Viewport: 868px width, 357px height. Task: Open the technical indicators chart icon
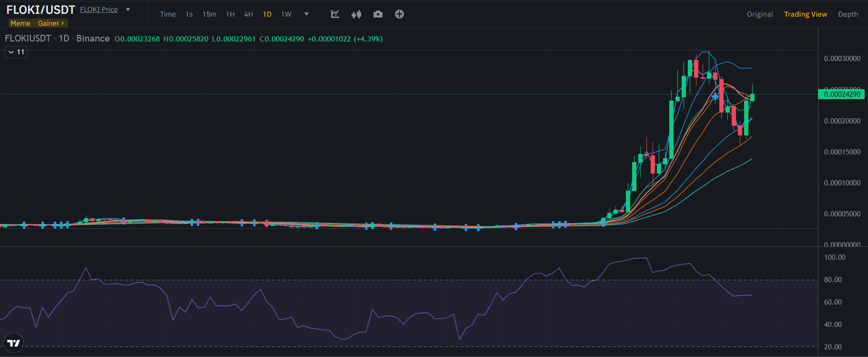pos(335,14)
